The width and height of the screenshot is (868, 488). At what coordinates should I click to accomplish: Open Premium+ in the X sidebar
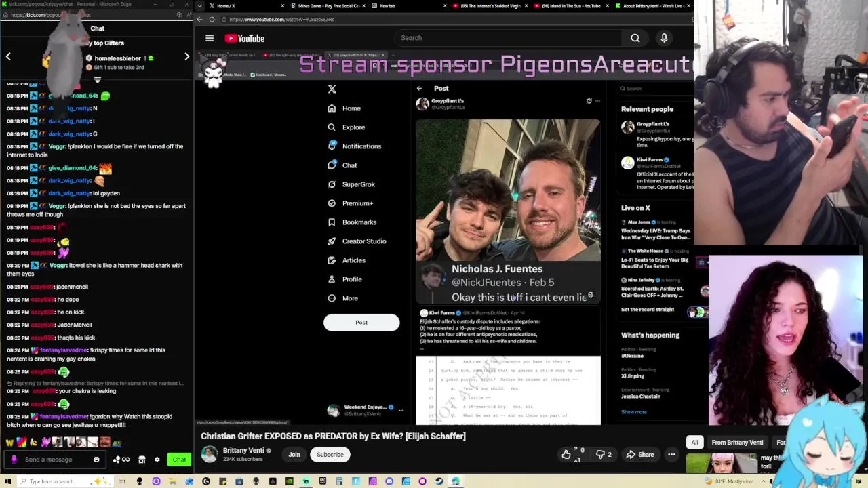pos(351,203)
